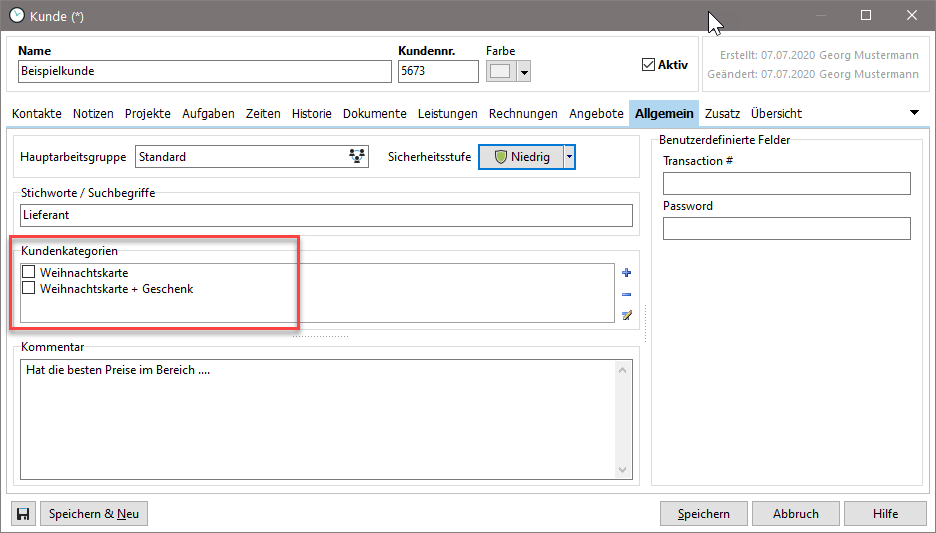Click the remove category minus icon
The height and width of the screenshot is (533, 936).
[627, 294]
